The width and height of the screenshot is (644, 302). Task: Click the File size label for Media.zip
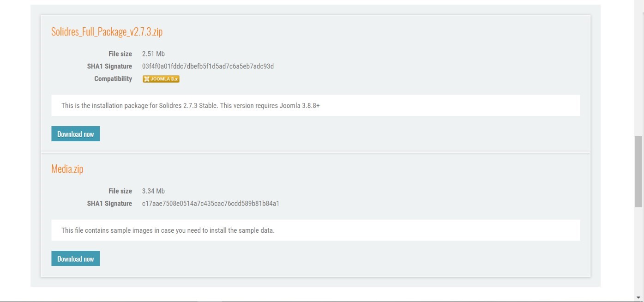(120, 191)
